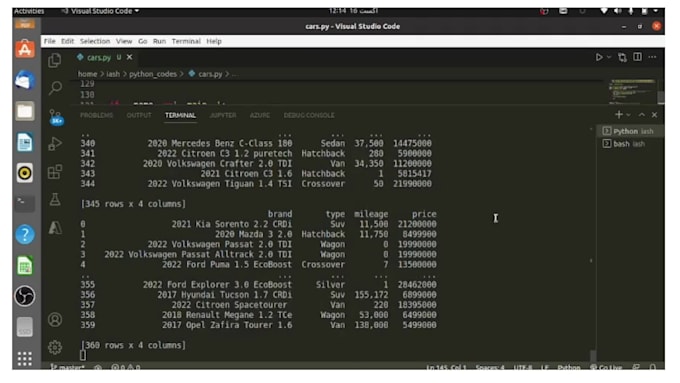Open errors and warnings count in status bar
680x383 pixels.
pos(125,367)
